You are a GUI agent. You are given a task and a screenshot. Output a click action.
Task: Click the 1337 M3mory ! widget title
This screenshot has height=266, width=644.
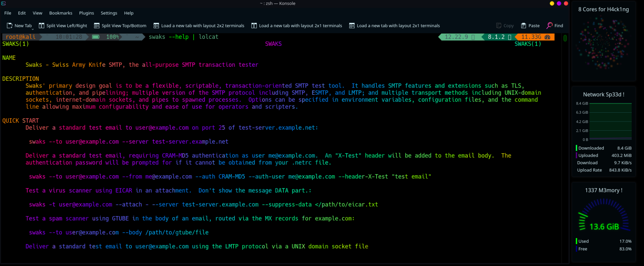pyautogui.click(x=603, y=190)
